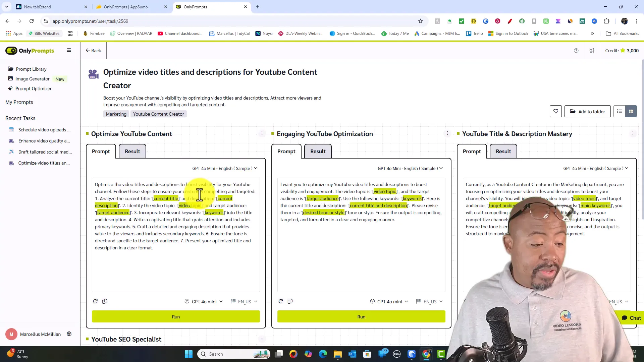Open Prompt Library in sidebar
The image size is (644, 362).
(x=27, y=69)
